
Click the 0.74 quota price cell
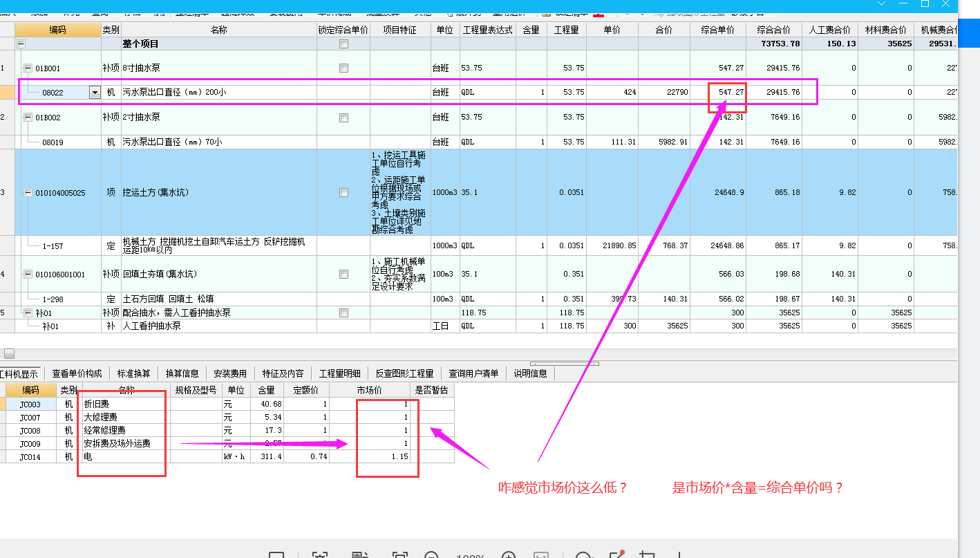306,456
